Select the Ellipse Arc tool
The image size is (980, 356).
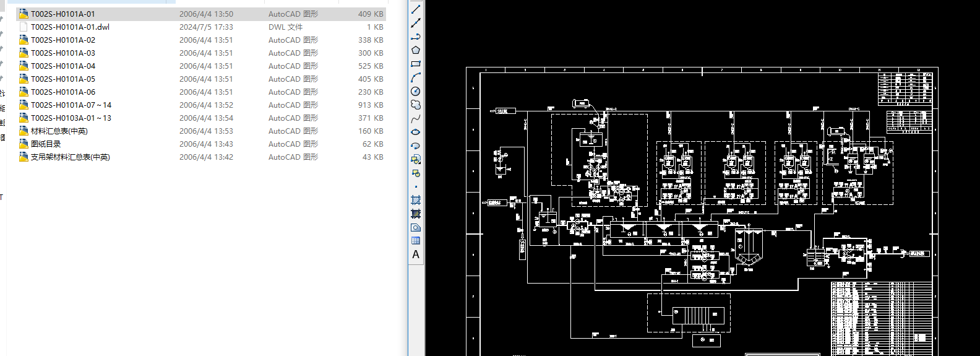coord(416,145)
